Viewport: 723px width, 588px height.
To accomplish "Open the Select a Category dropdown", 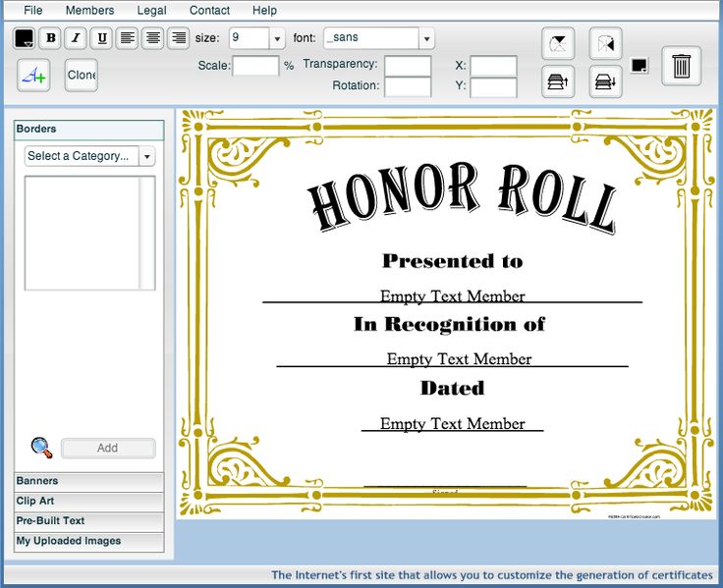I will pos(90,156).
